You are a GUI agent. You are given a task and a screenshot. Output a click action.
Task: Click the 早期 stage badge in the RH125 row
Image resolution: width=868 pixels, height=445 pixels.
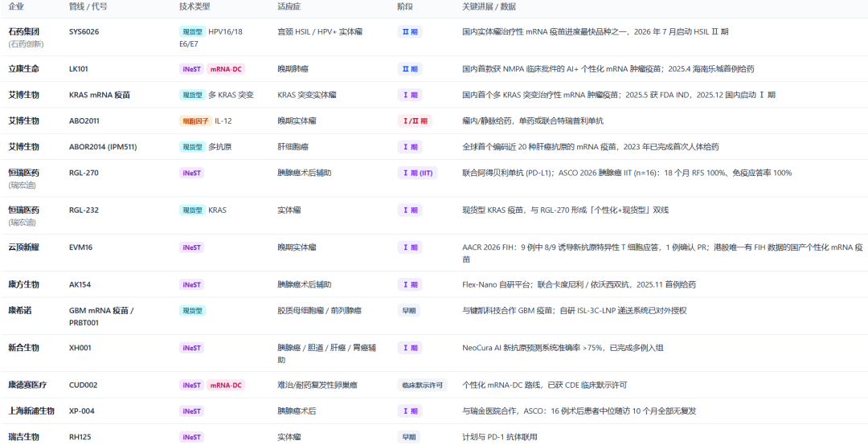[x=408, y=437]
